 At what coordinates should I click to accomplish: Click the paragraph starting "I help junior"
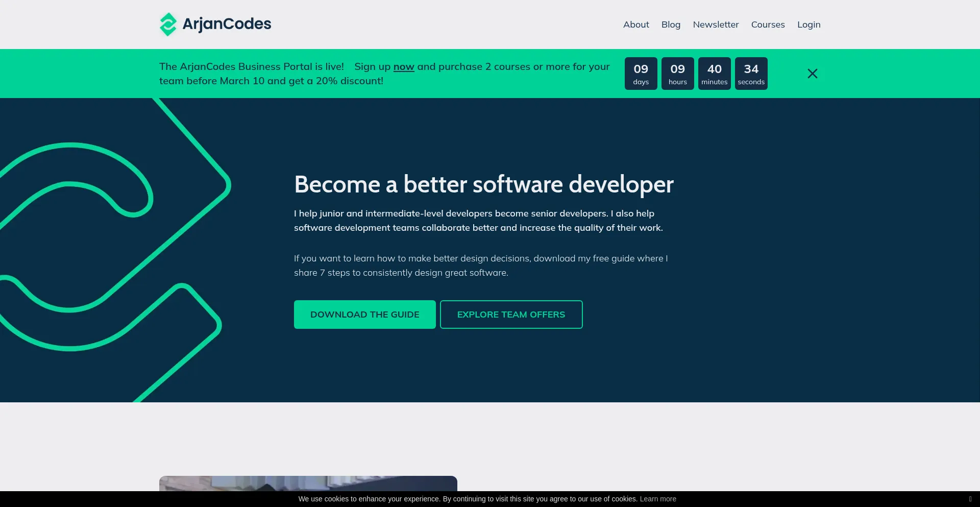(x=478, y=221)
